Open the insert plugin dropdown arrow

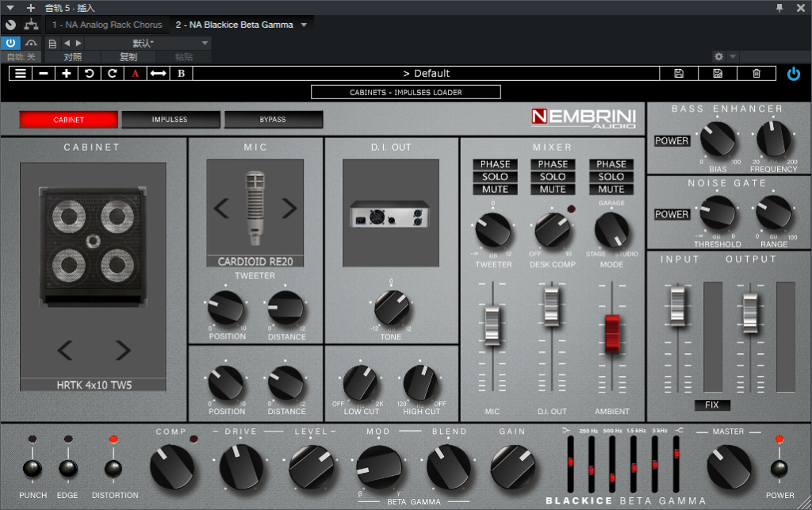click(x=304, y=25)
